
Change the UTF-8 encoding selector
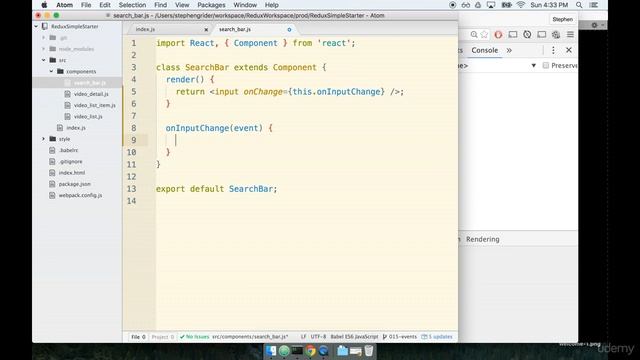pos(318,337)
